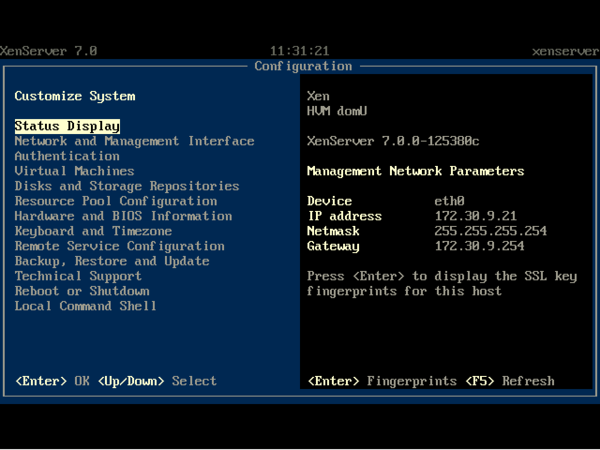Open Backup, Restore and Update

click(112, 261)
